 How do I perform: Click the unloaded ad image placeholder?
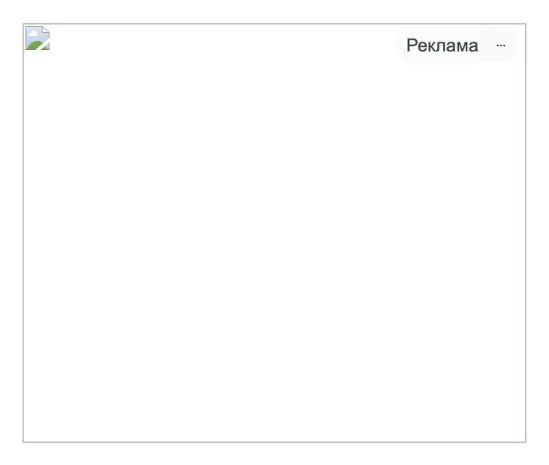pyautogui.click(x=37, y=38)
